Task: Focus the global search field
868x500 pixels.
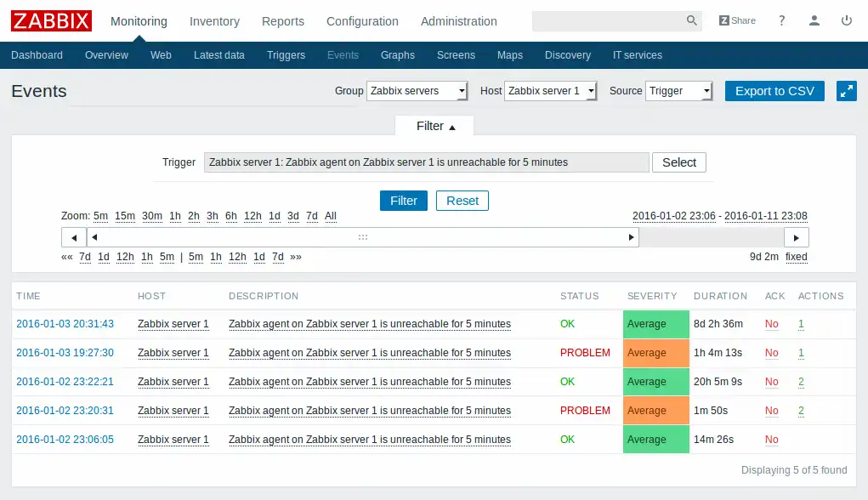Action: click(x=609, y=20)
